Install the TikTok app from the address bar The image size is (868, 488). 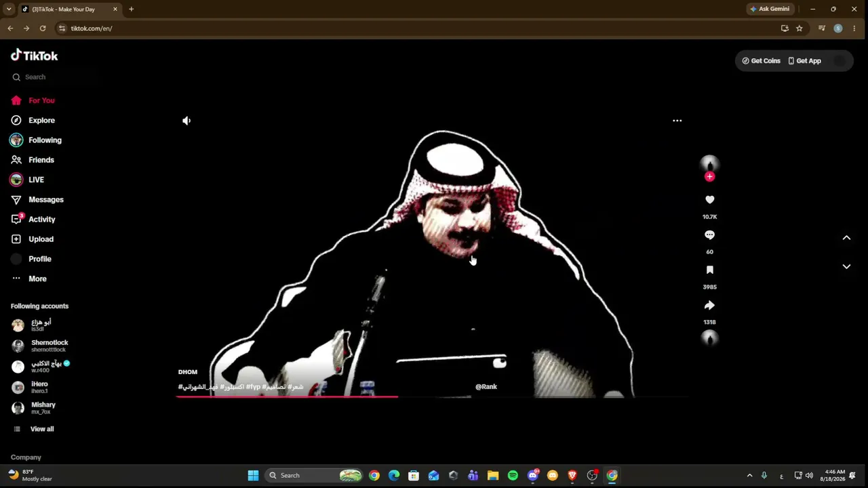click(785, 28)
